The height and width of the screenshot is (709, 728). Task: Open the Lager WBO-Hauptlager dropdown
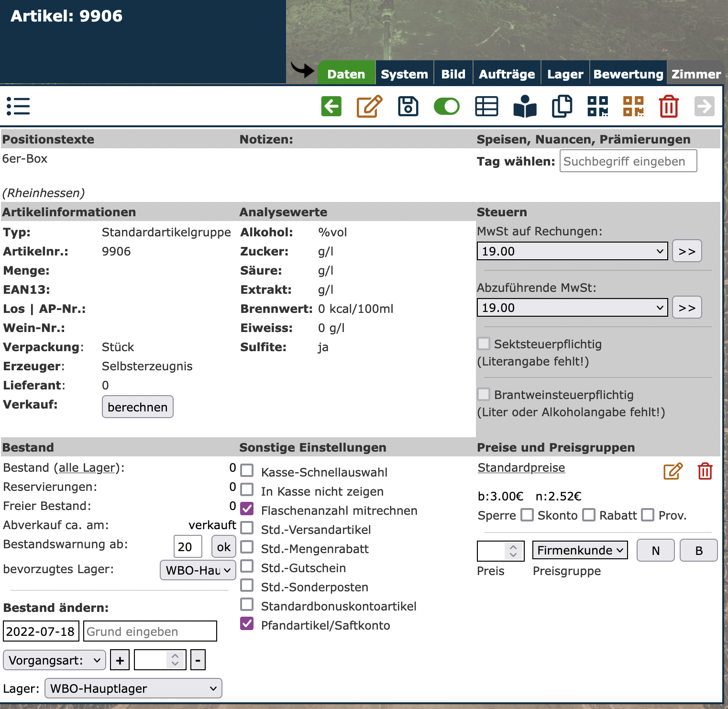pos(133,688)
